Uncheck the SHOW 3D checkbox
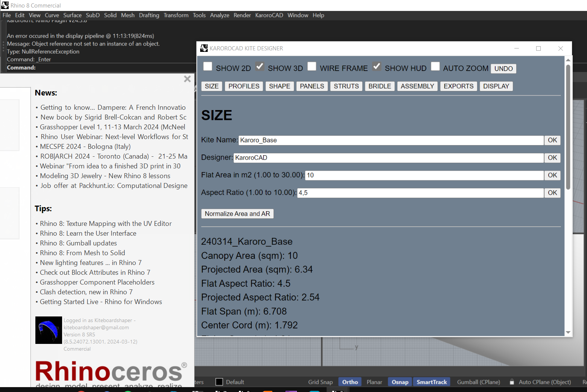The image size is (587, 392). point(260,67)
